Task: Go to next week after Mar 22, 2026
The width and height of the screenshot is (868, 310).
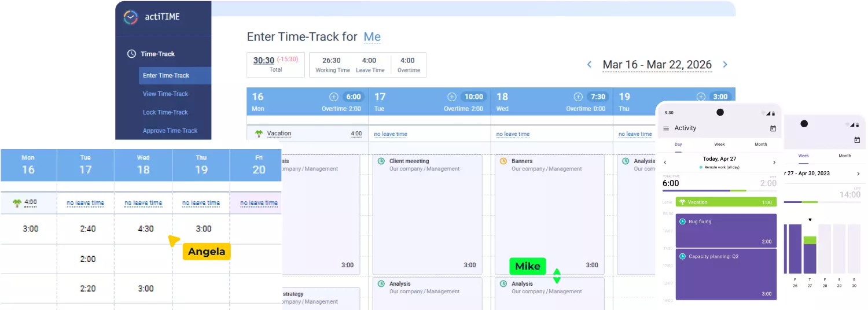Action: (725, 65)
